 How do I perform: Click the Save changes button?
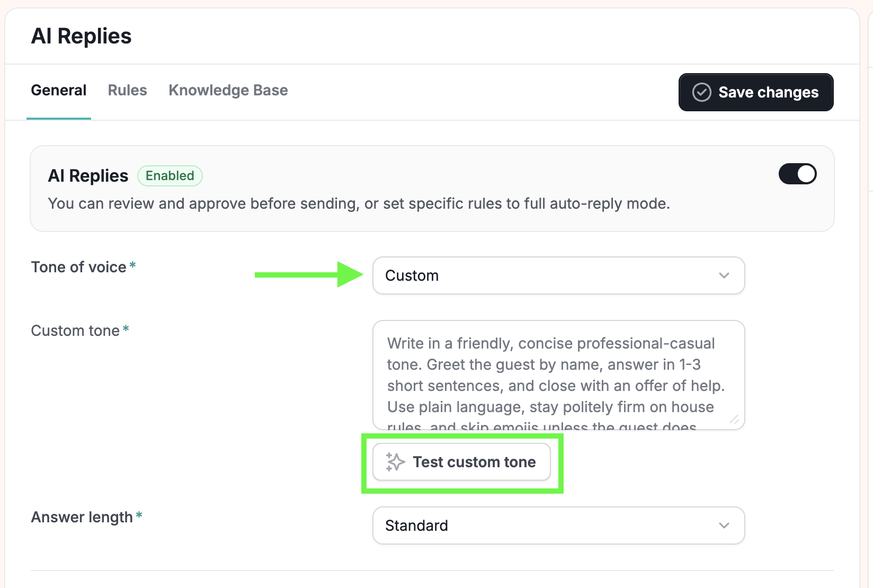point(756,92)
